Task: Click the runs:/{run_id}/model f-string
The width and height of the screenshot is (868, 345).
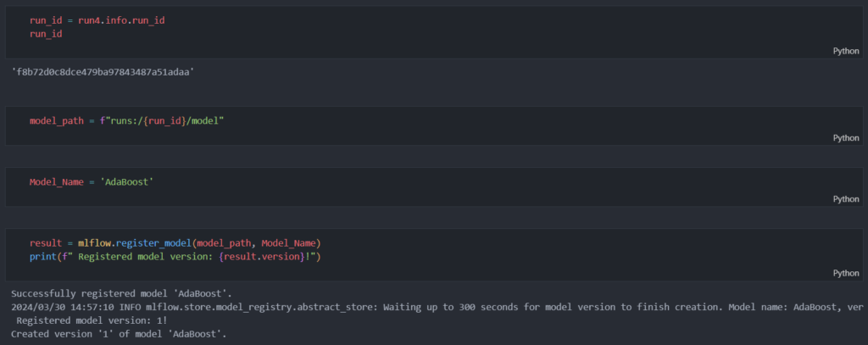Action: pos(162,120)
